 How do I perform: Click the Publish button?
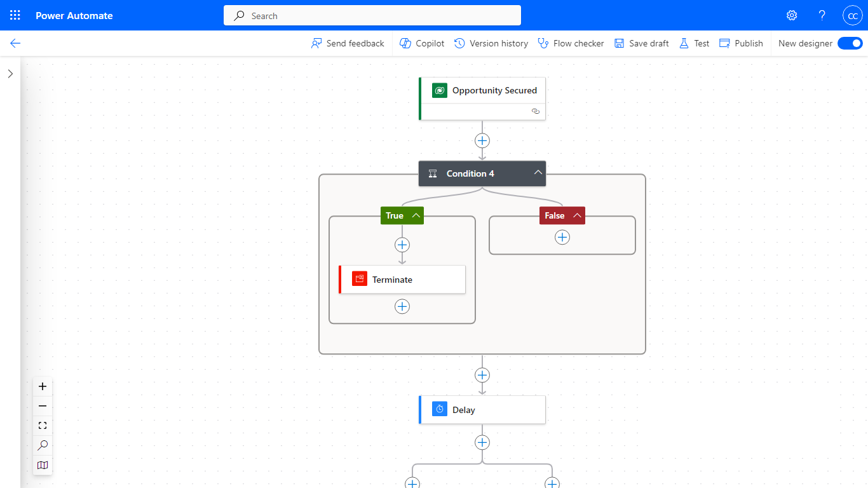click(741, 43)
